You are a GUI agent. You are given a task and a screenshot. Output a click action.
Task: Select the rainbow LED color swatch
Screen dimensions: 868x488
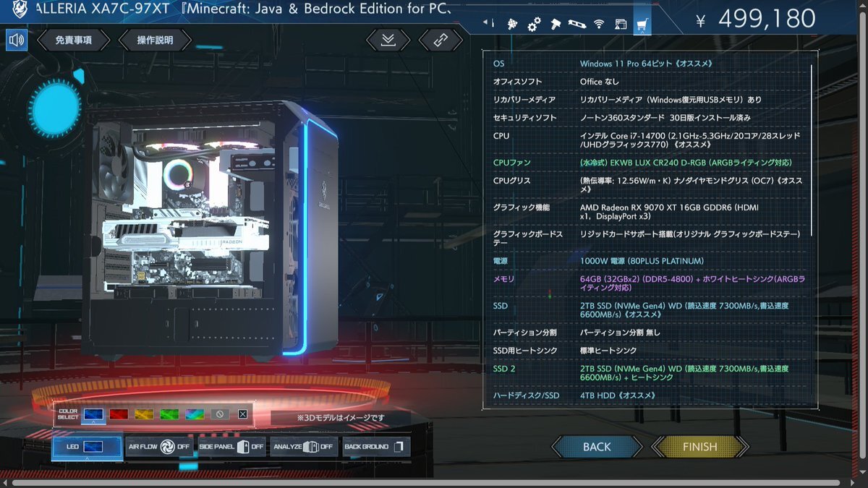click(x=194, y=414)
